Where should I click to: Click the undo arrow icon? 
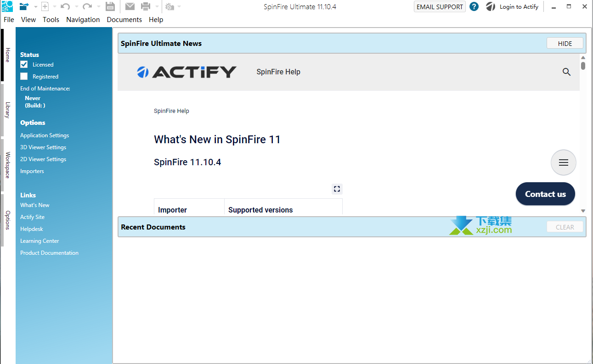click(x=65, y=6)
